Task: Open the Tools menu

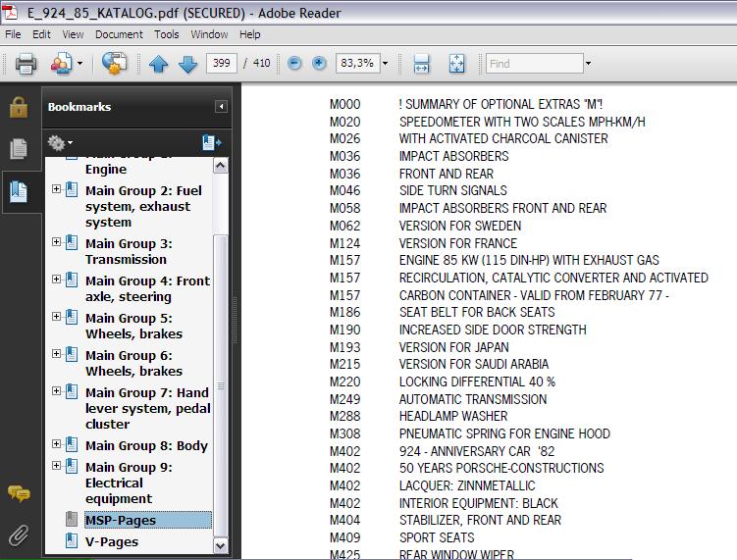Action: pos(167,34)
